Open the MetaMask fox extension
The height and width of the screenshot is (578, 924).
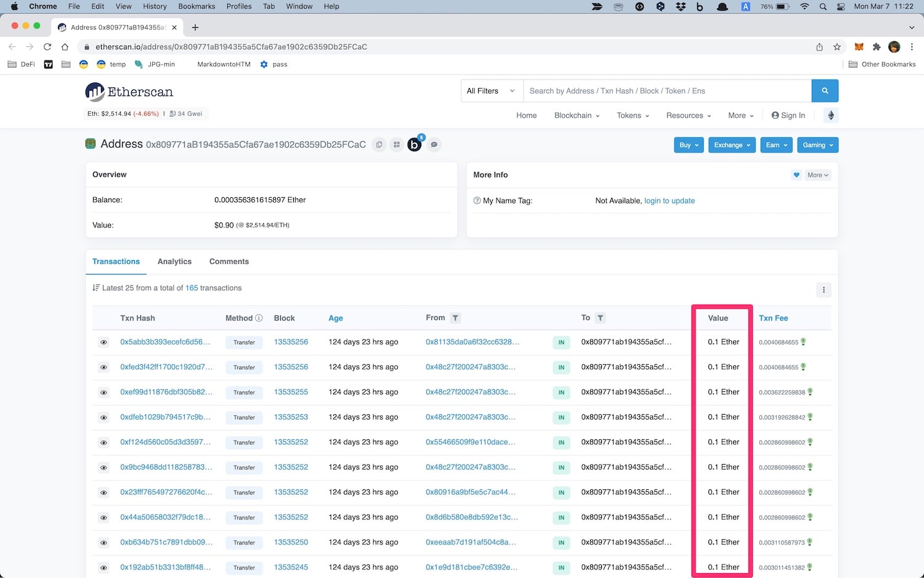[x=859, y=47]
